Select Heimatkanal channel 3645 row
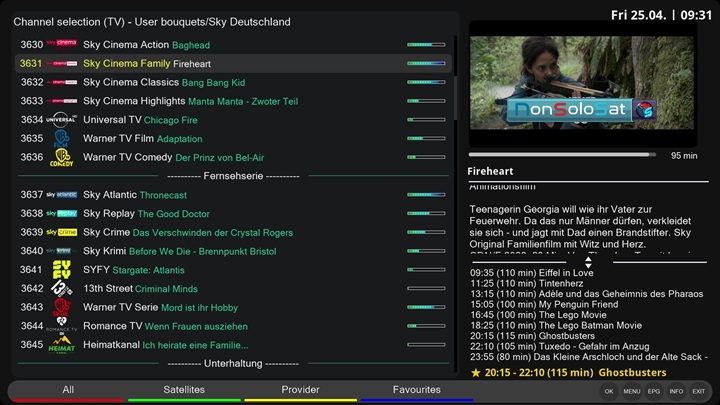The width and height of the screenshot is (720, 405). pos(233,345)
